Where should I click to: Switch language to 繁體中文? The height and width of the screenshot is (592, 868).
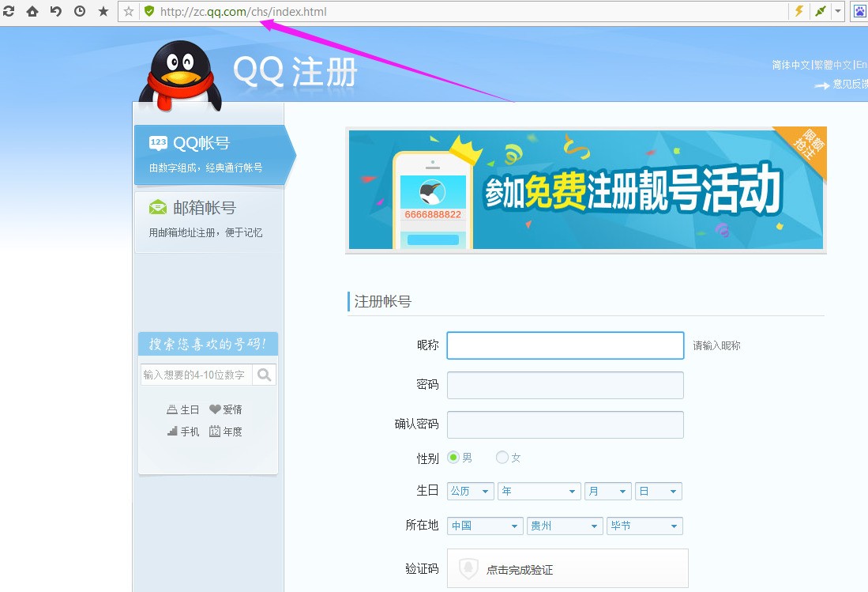click(x=832, y=65)
